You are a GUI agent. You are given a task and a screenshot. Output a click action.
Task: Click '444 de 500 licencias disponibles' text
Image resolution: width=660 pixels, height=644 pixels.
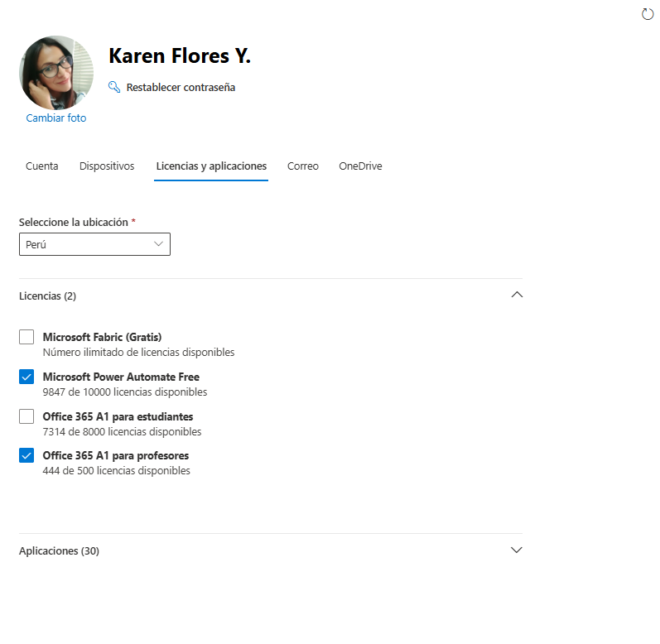pyautogui.click(x=116, y=471)
